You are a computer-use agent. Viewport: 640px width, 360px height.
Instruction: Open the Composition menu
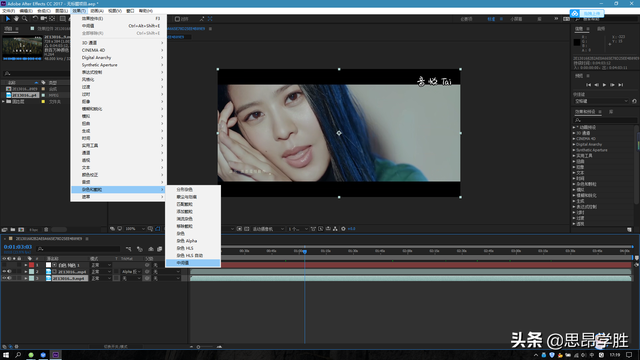tap(44, 11)
